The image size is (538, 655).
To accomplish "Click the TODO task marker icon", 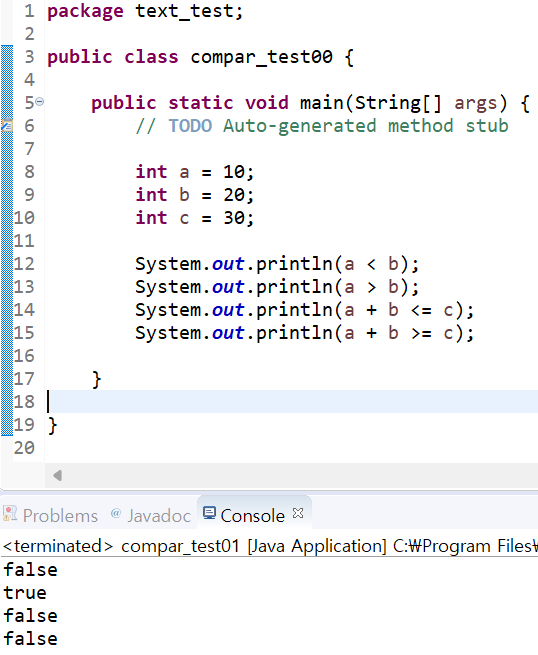I will click(7, 125).
